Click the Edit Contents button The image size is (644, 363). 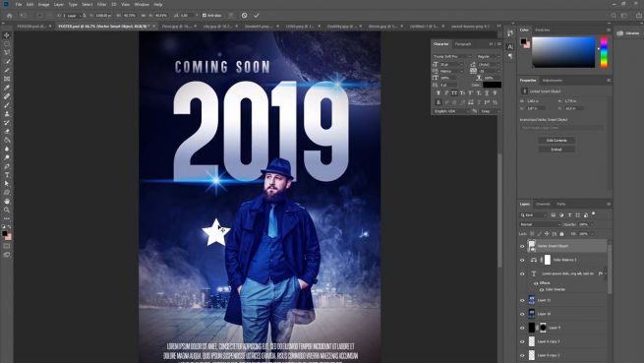tap(556, 141)
